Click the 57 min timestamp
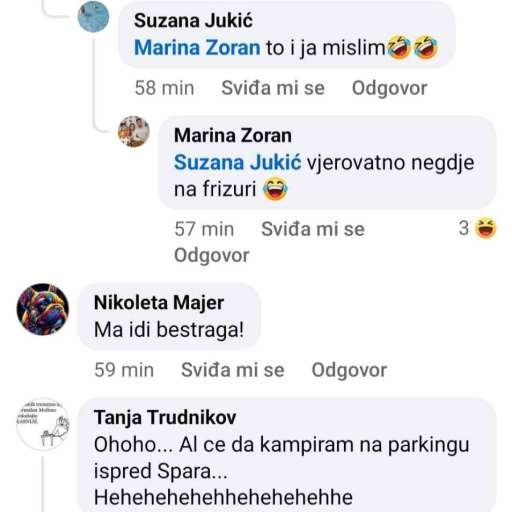The height and width of the screenshot is (512, 512). coord(204,229)
